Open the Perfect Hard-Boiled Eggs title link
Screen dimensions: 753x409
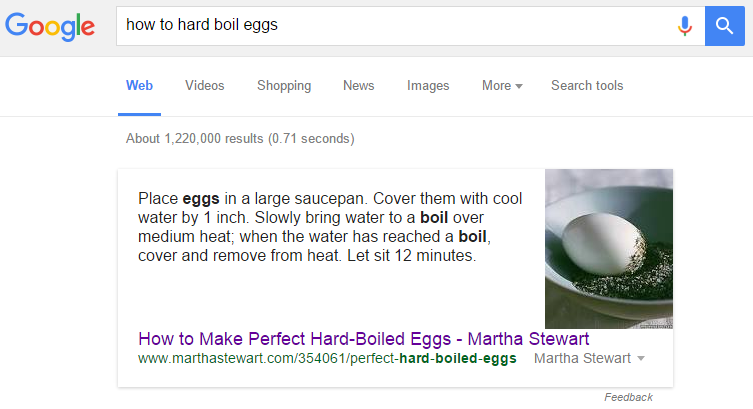coord(363,338)
